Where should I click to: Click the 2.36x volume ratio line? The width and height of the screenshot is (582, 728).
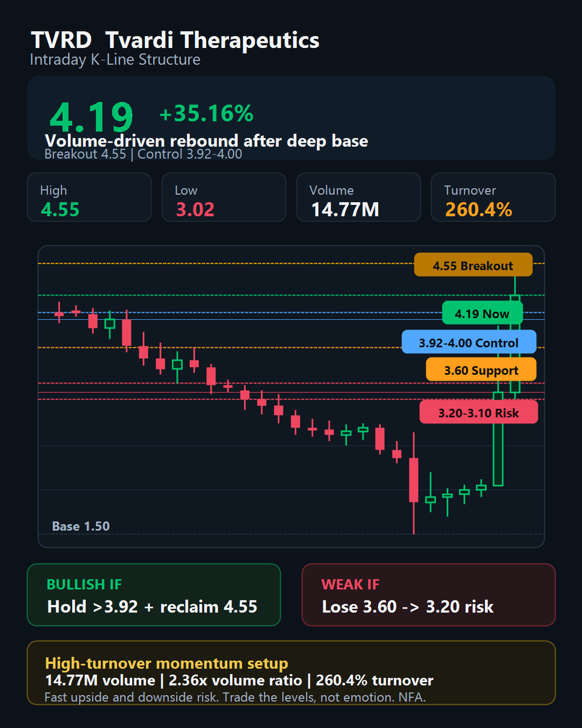(x=239, y=680)
